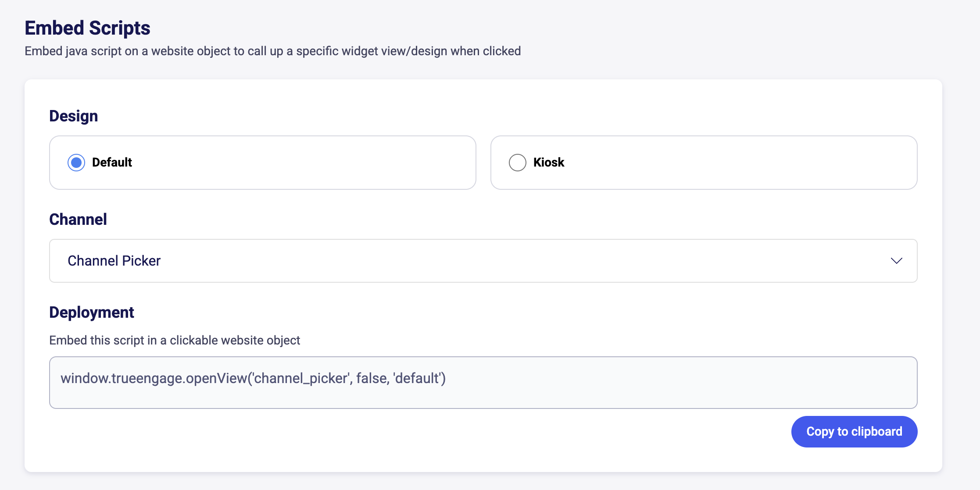Expand the Channel dropdown chevron arrow
Image resolution: width=980 pixels, height=490 pixels.
896,261
